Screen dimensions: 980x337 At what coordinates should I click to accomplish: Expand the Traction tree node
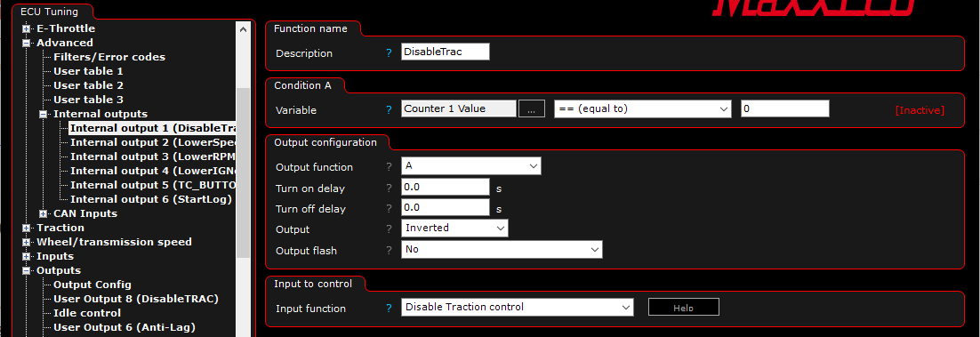[27, 229]
